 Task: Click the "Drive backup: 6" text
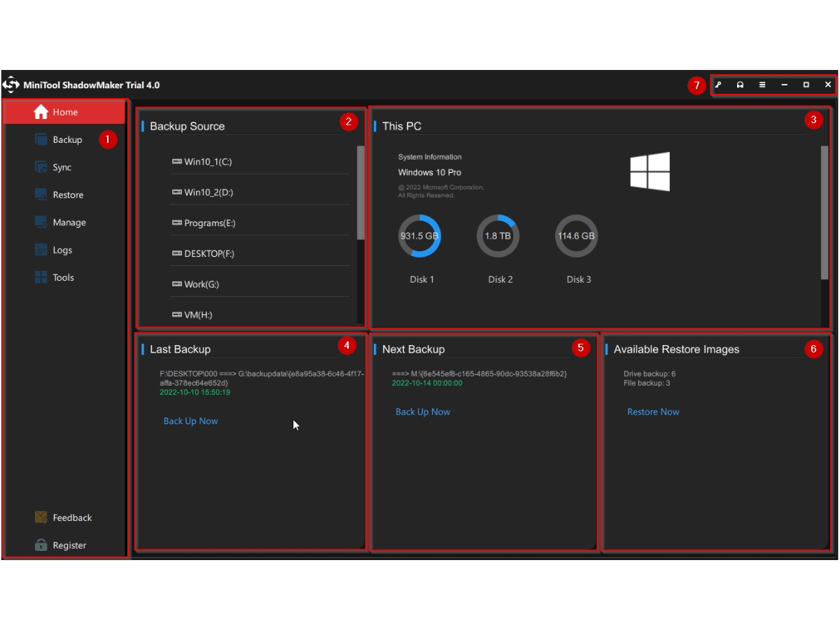pos(650,374)
